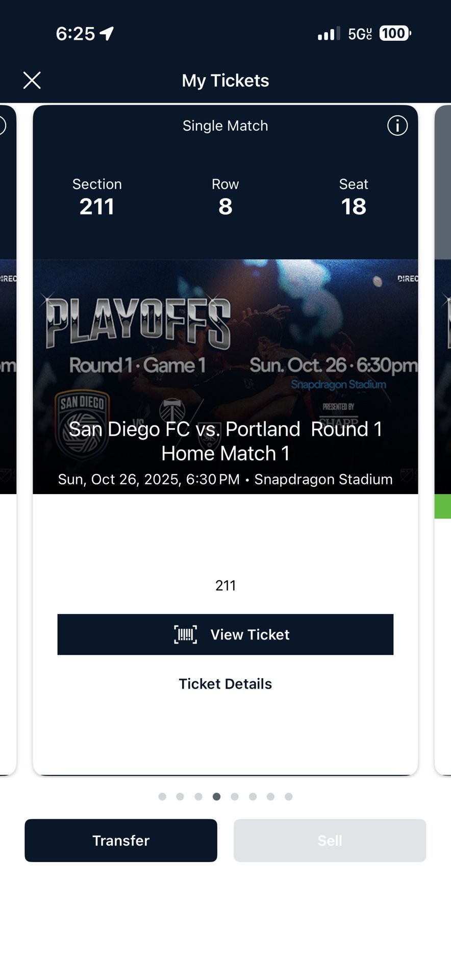Tap the location arrow in status bar
Viewport: 451px width, 980px height.
[106, 33]
